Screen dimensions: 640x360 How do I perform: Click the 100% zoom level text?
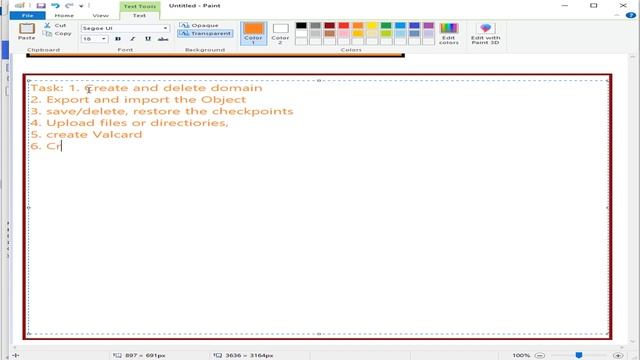click(521, 356)
